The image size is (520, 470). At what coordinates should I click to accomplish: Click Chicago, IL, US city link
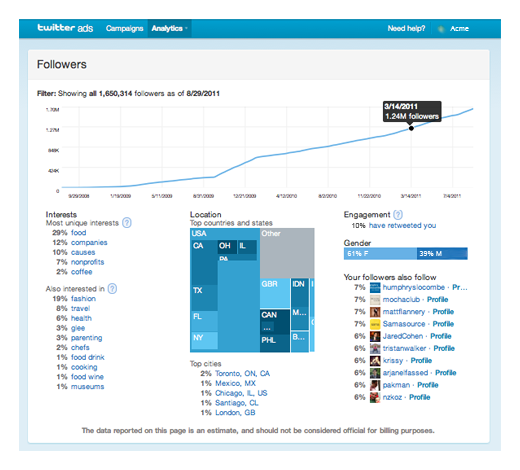coord(241,393)
